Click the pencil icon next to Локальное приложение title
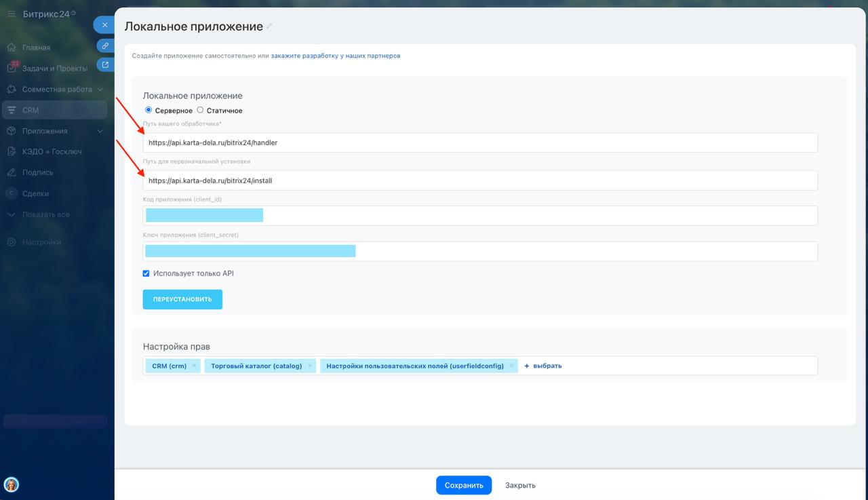 click(269, 26)
